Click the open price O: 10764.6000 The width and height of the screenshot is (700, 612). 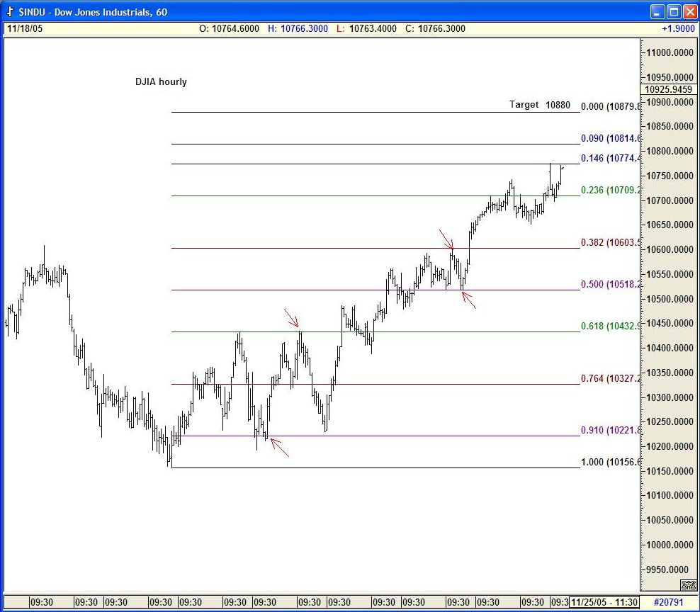[x=229, y=28]
